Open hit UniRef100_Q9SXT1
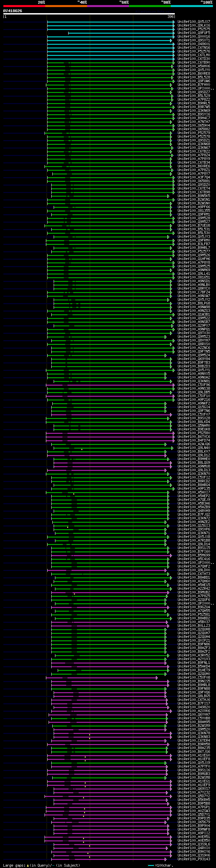216x868 pixels. coord(194,40)
